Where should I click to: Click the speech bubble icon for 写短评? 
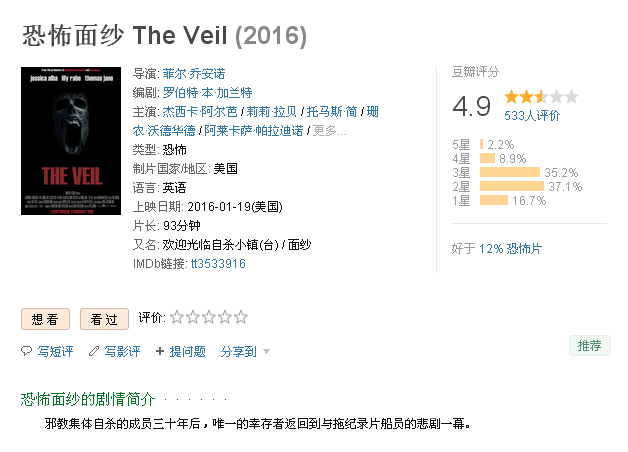click(x=26, y=351)
